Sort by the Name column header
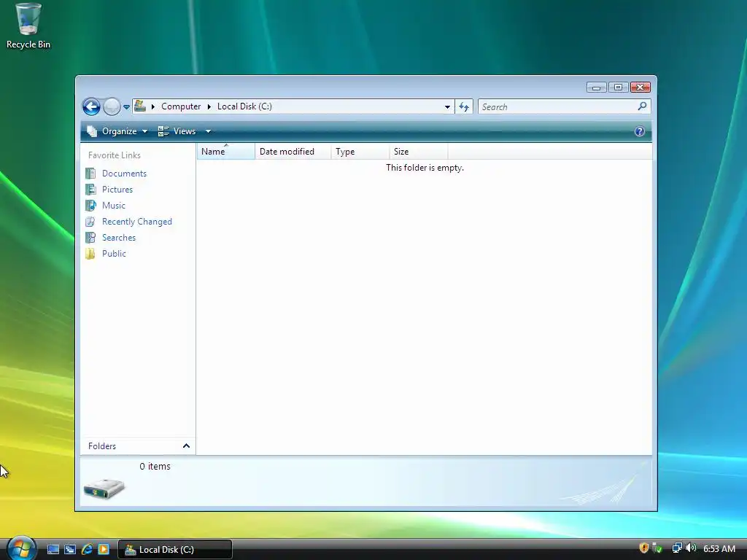Image resolution: width=747 pixels, height=560 pixels. click(x=226, y=152)
